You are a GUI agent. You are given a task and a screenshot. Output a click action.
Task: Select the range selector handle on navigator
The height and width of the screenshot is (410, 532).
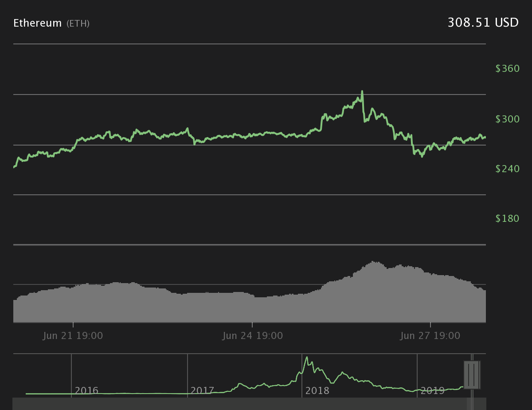coord(471,375)
